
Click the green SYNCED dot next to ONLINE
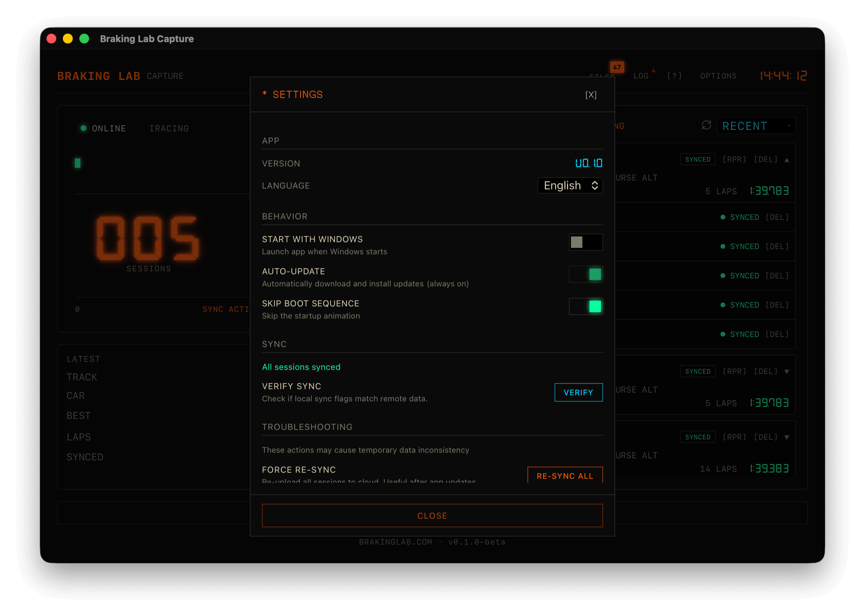click(83, 128)
